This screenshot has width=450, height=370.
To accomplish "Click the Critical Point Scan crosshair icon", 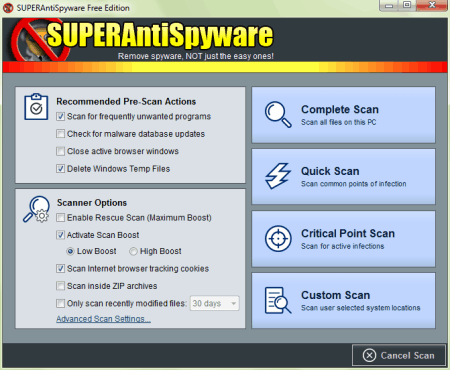I will pos(278,238).
